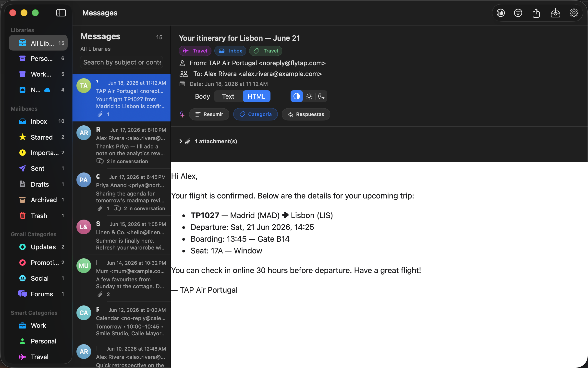588x368 pixels.
Task: Select the Updates Gmail category
Action: click(x=38, y=247)
